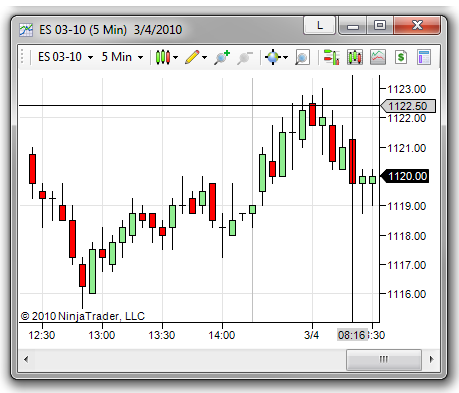Click the L link button in title bar
The image size is (459, 393).
tap(319, 25)
